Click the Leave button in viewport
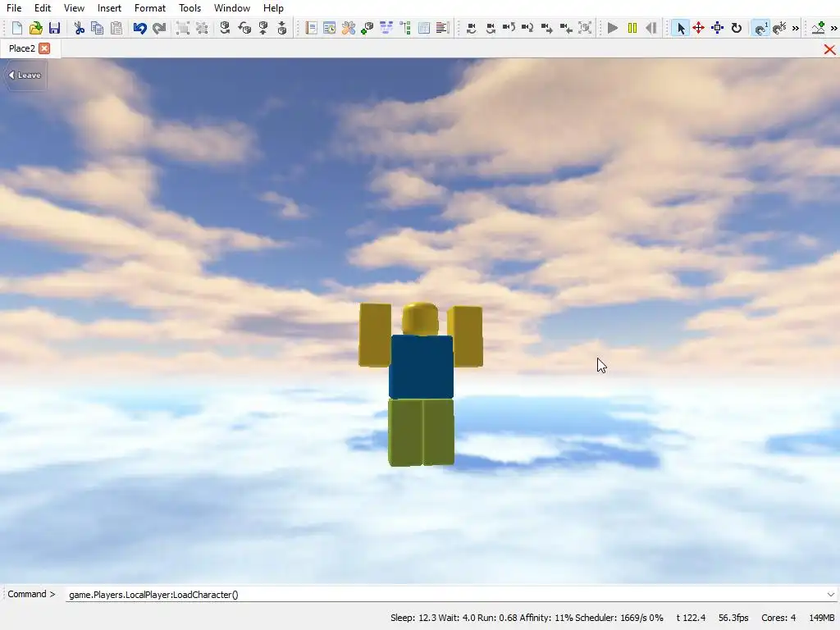This screenshot has width=840, height=630. [x=25, y=75]
